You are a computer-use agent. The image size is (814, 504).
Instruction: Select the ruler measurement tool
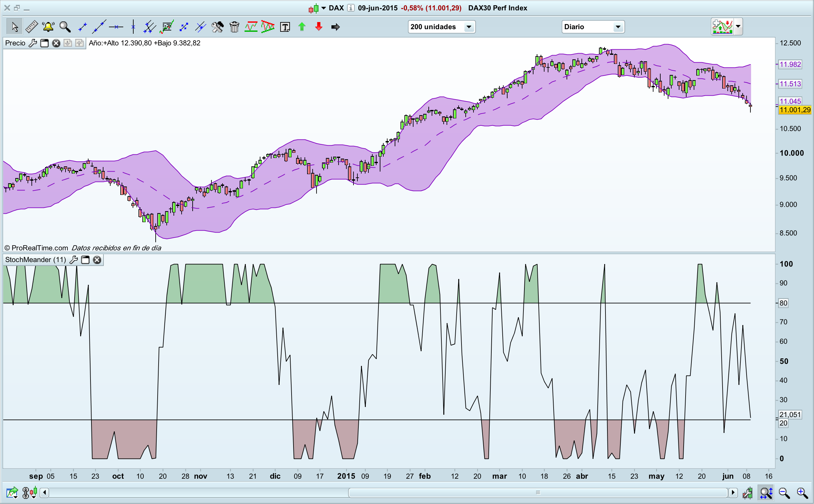coord(32,27)
